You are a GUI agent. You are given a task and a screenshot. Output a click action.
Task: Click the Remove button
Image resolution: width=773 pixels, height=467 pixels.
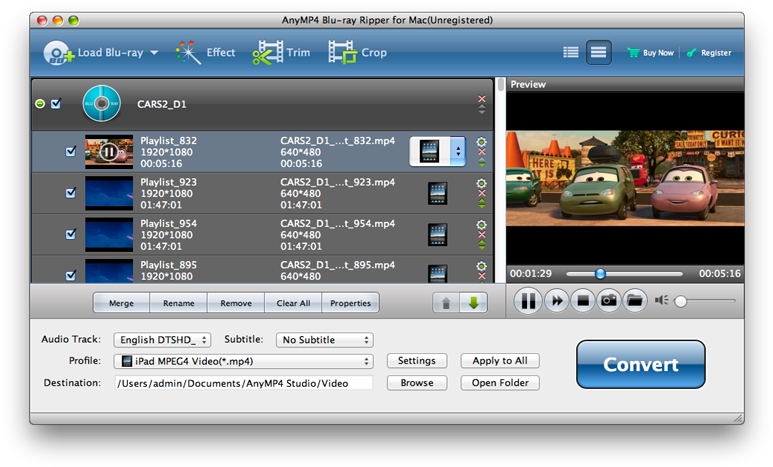point(236,303)
